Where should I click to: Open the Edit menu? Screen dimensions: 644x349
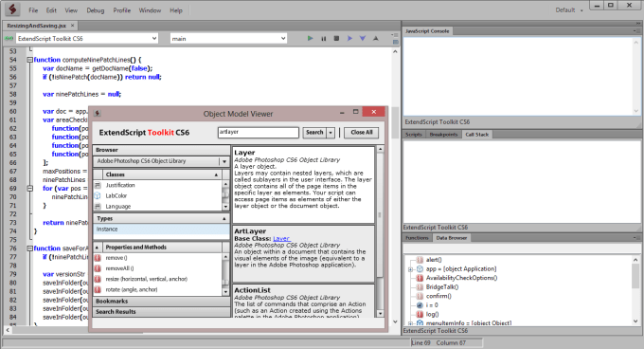click(51, 10)
